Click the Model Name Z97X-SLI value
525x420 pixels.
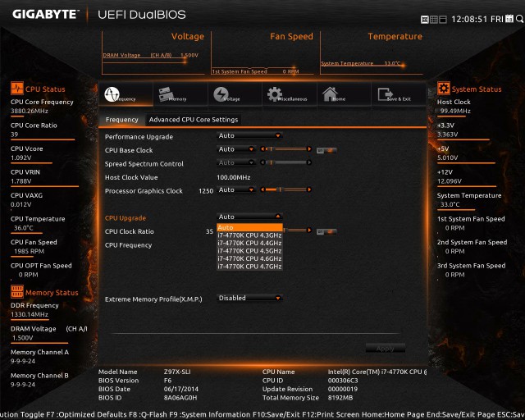click(177, 372)
